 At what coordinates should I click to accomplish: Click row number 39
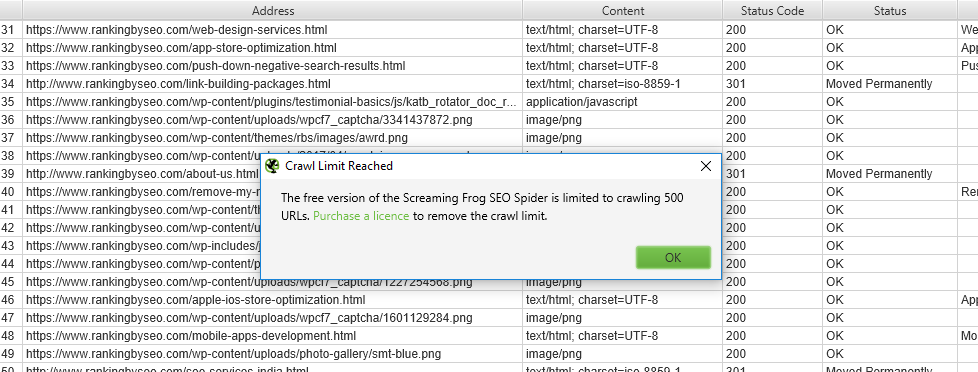pyautogui.click(x=7, y=174)
